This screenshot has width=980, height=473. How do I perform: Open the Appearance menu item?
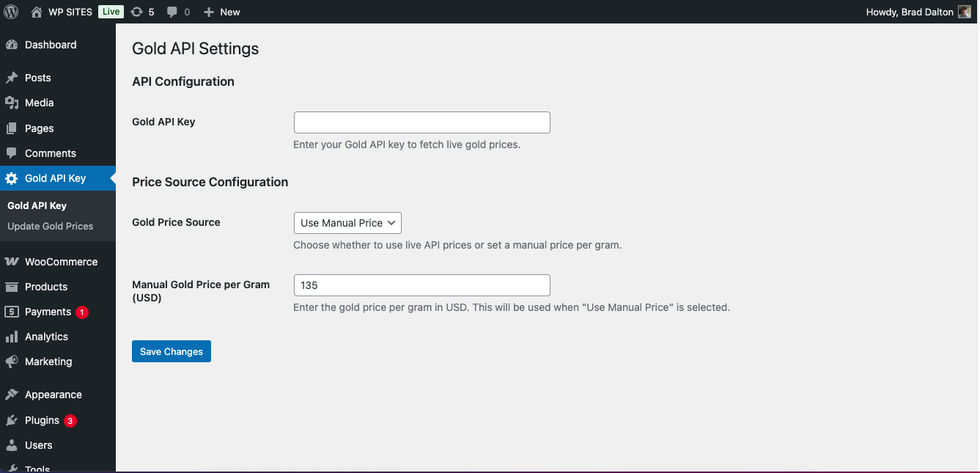pyautogui.click(x=53, y=395)
